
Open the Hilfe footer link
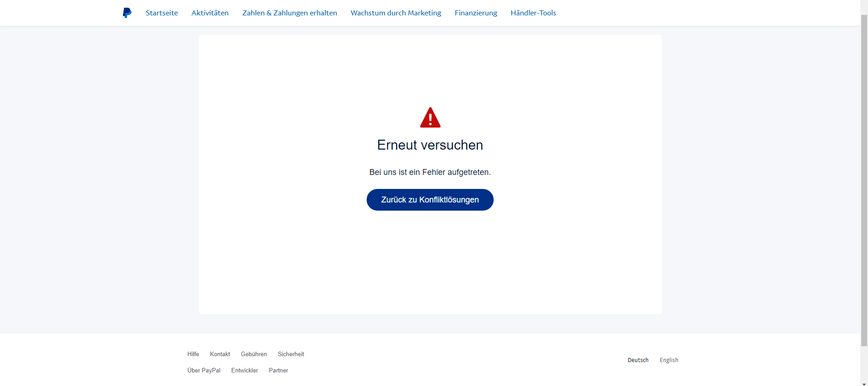point(193,354)
